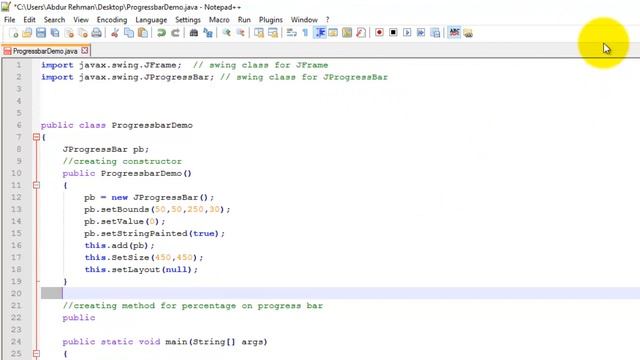The height and width of the screenshot is (360, 640).
Task: Undo last edit with green arrow
Action: click(x=161, y=33)
